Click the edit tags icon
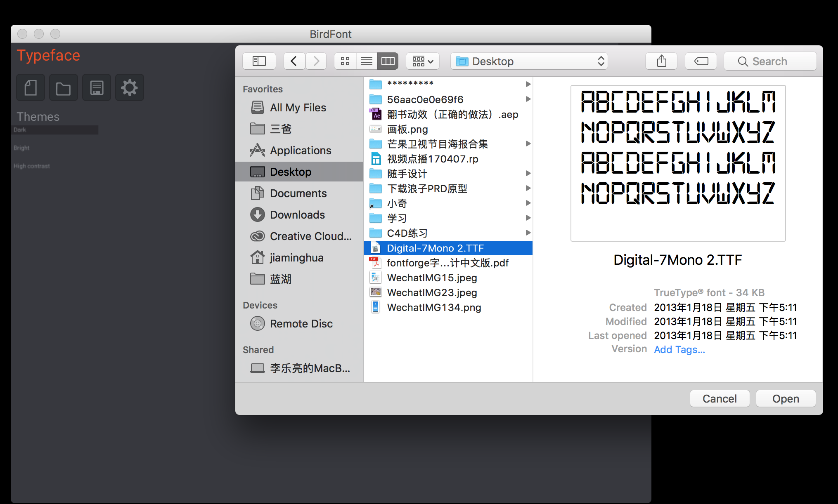The height and width of the screenshot is (504, 838). click(701, 61)
